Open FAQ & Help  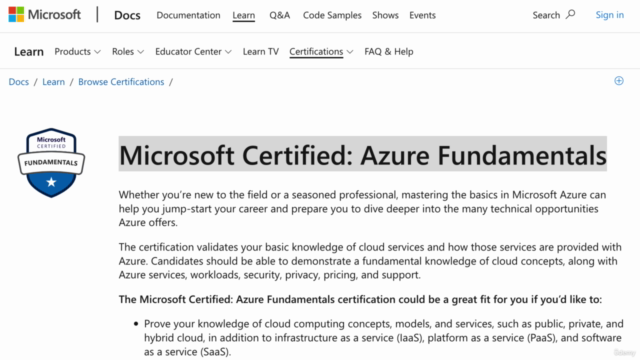389,51
